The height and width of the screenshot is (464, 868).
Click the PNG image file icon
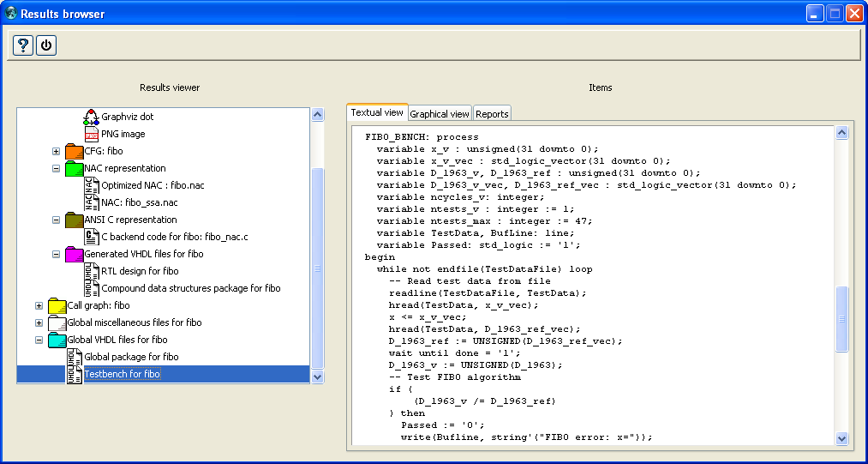(x=92, y=134)
